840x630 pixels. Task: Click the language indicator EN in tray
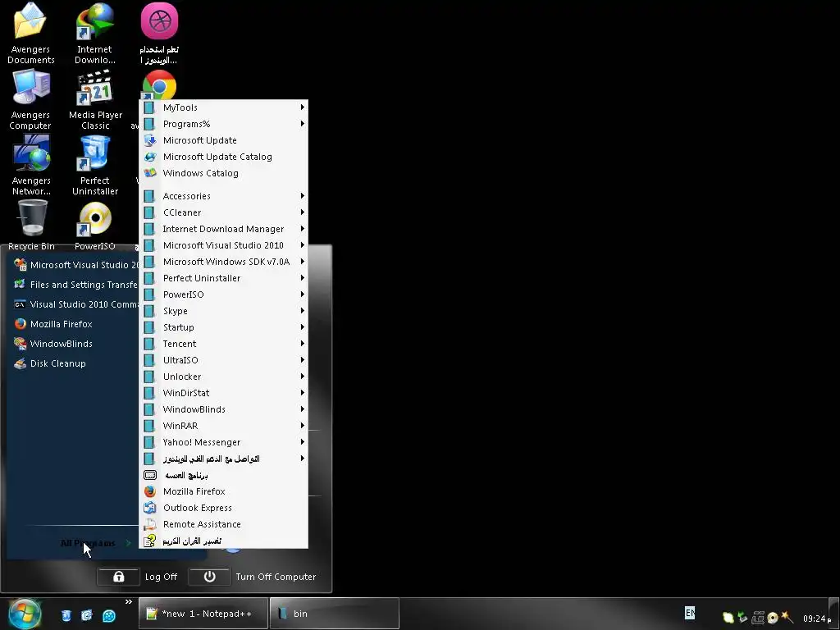click(x=690, y=612)
